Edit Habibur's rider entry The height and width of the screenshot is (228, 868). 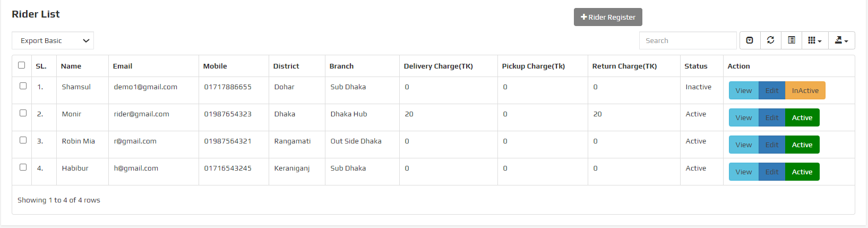772,172
